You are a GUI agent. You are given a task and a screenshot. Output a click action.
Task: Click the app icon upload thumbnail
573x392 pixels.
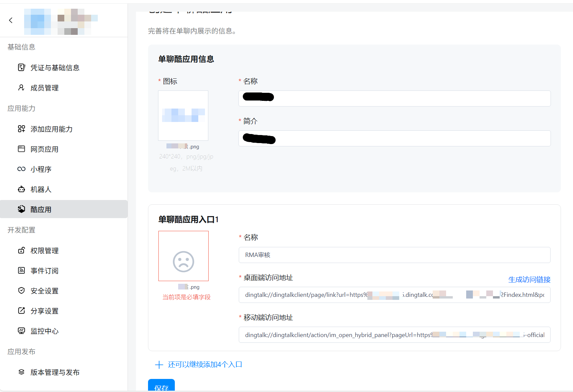(x=183, y=116)
